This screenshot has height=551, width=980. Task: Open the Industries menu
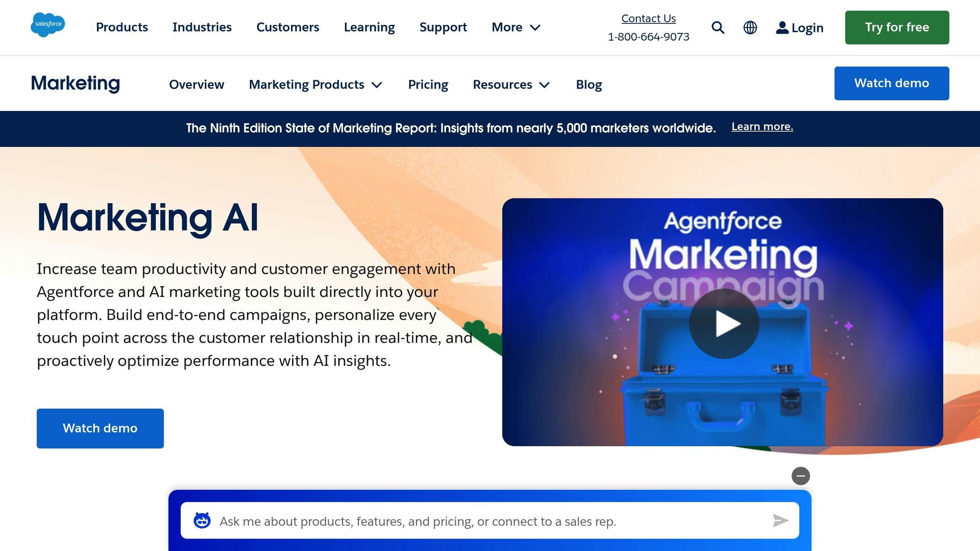pyautogui.click(x=202, y=27)
